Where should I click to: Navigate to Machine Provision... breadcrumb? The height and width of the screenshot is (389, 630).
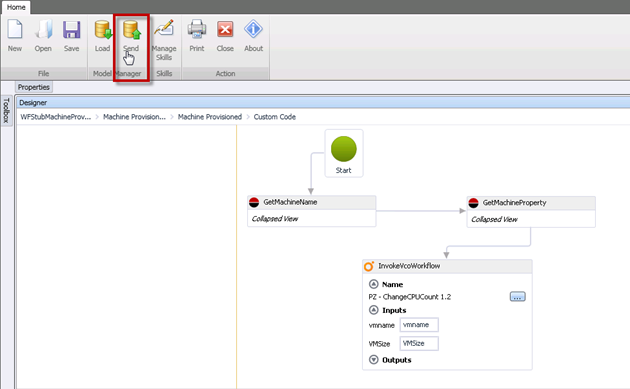[134, 117]
